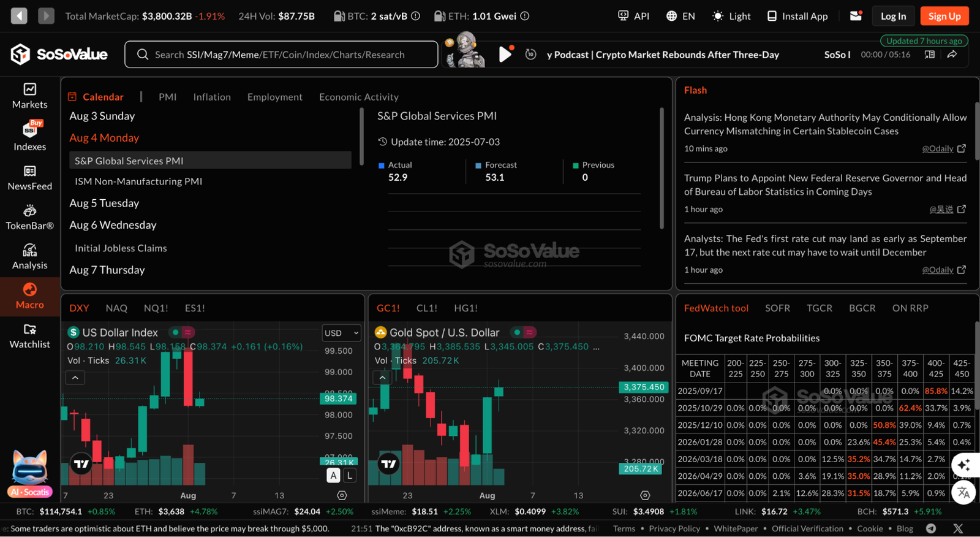Open the Fed's first rate cut analysts news
Image resolution: width=980 pixels, height=537 pixels.
[x=825, y=245]
